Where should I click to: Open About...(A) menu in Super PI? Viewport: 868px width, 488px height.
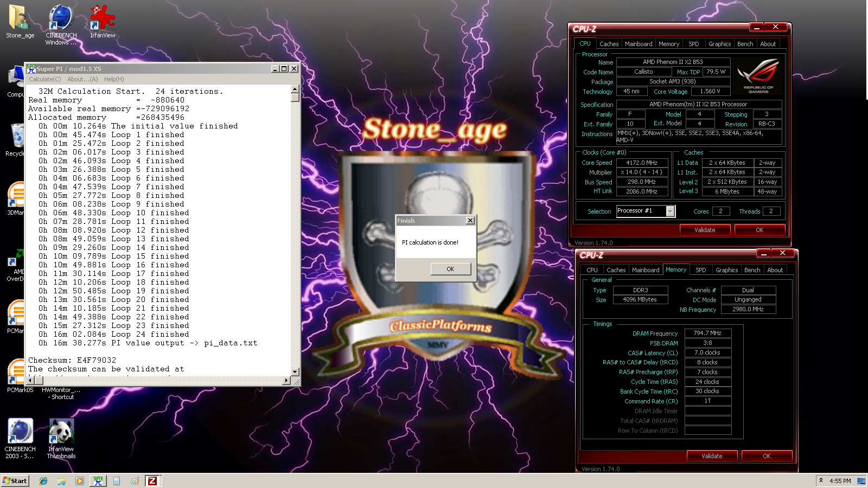tap(82, 79)
